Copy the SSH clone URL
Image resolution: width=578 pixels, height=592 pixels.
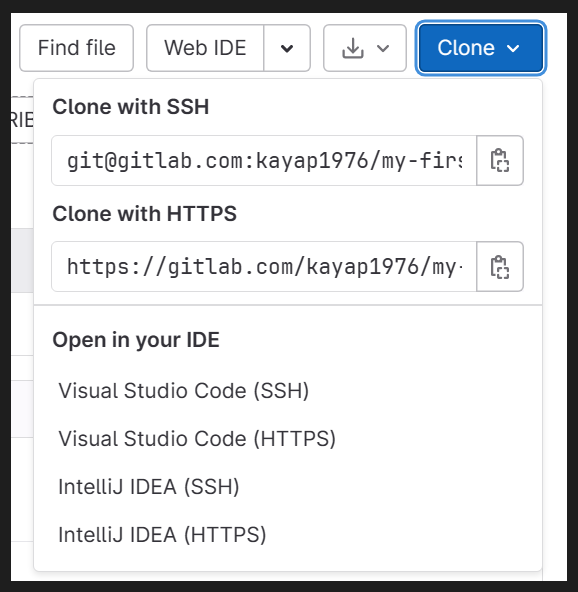point(500,160)
